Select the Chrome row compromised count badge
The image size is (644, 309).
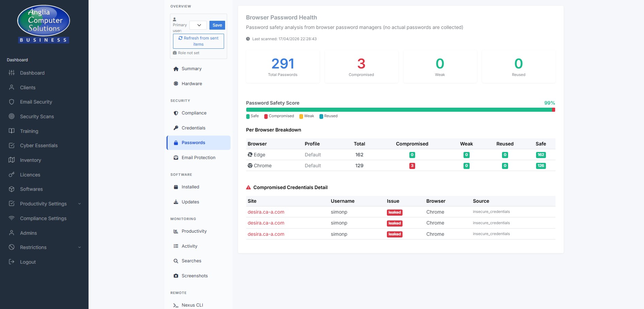412,166
